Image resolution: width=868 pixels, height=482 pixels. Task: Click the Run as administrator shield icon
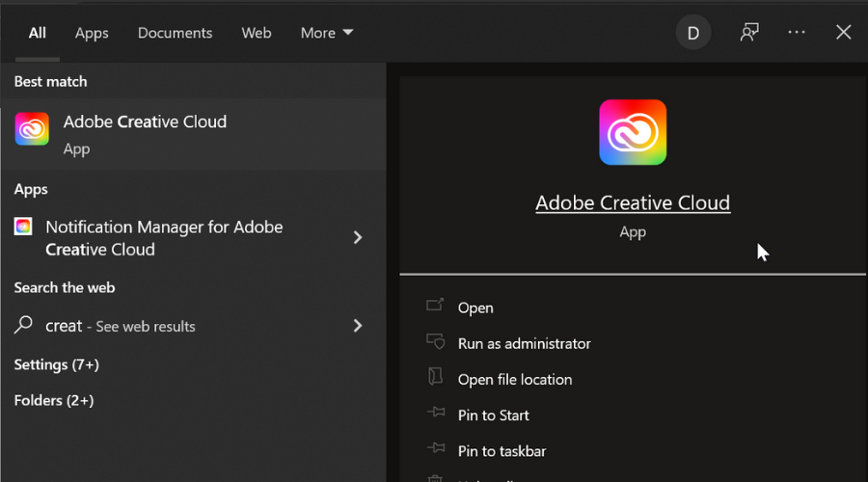(x=435, y=341)
